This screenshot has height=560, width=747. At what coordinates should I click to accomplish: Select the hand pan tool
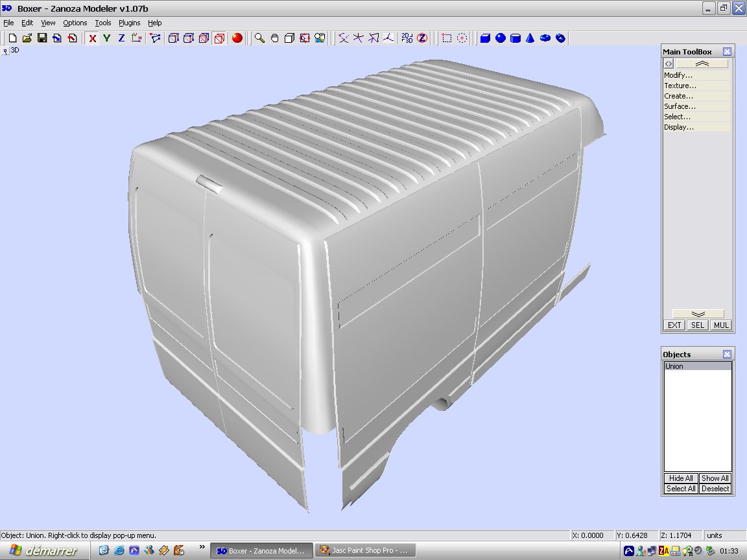point(275,38)
